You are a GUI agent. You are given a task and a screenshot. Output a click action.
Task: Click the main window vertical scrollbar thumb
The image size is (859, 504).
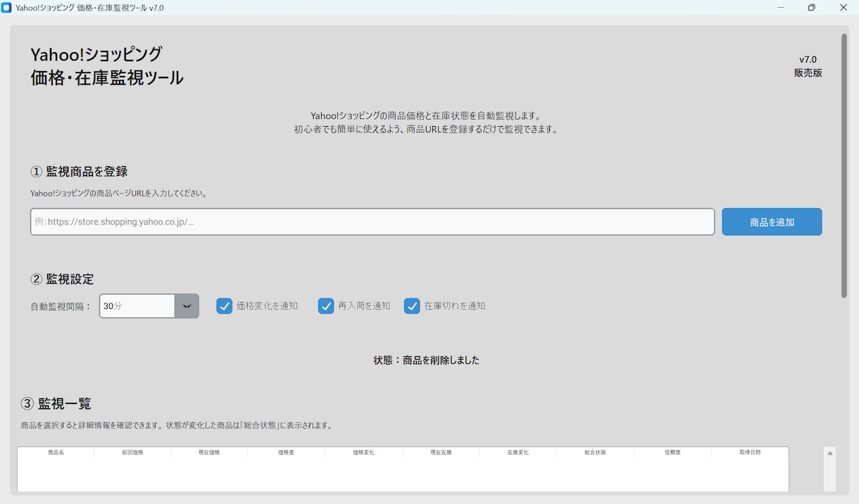point(844,165)
